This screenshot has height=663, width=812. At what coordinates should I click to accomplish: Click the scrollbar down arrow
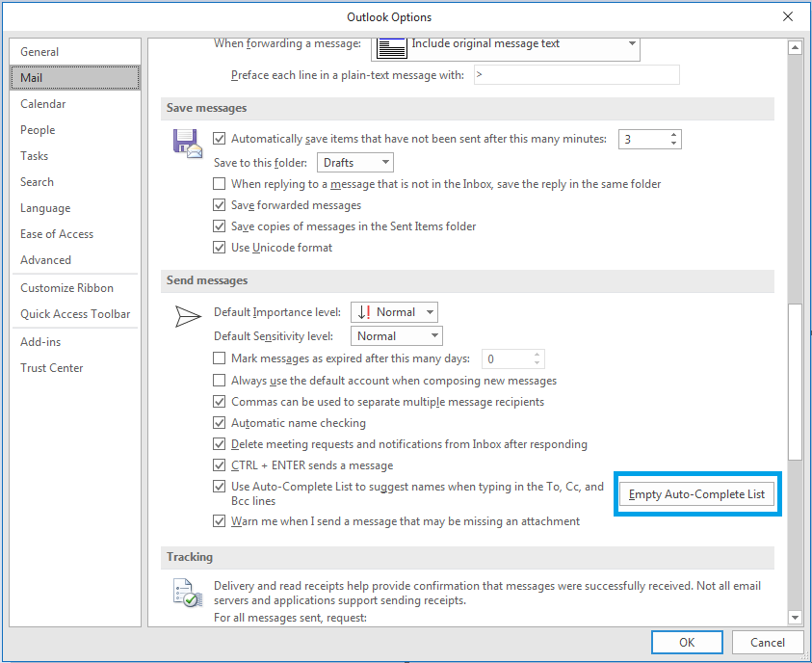pos(795,618)
